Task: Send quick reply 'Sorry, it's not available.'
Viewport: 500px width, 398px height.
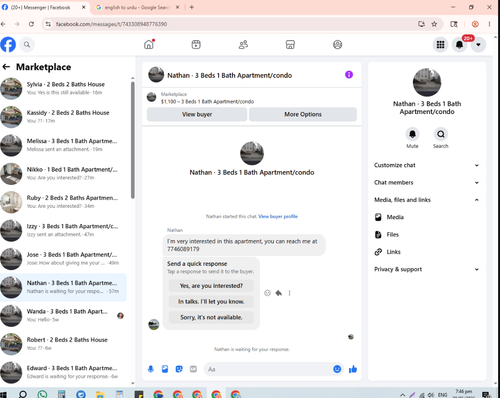Action: coord(211,317)
